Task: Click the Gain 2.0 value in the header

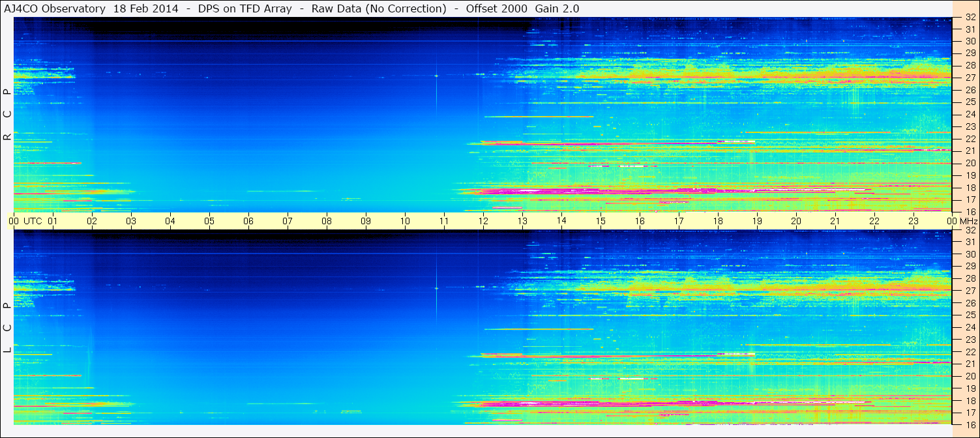Action: pyautogui.click(x=557, y=8)
